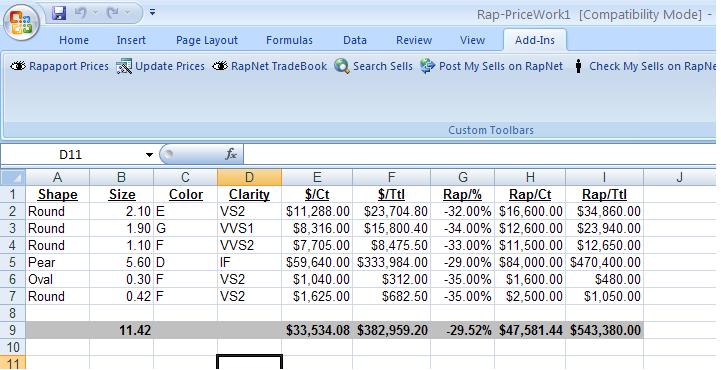Screen dimensions: 721x370
Task: Click Post My Sells on RapNet label
Action: coord(501,66)
